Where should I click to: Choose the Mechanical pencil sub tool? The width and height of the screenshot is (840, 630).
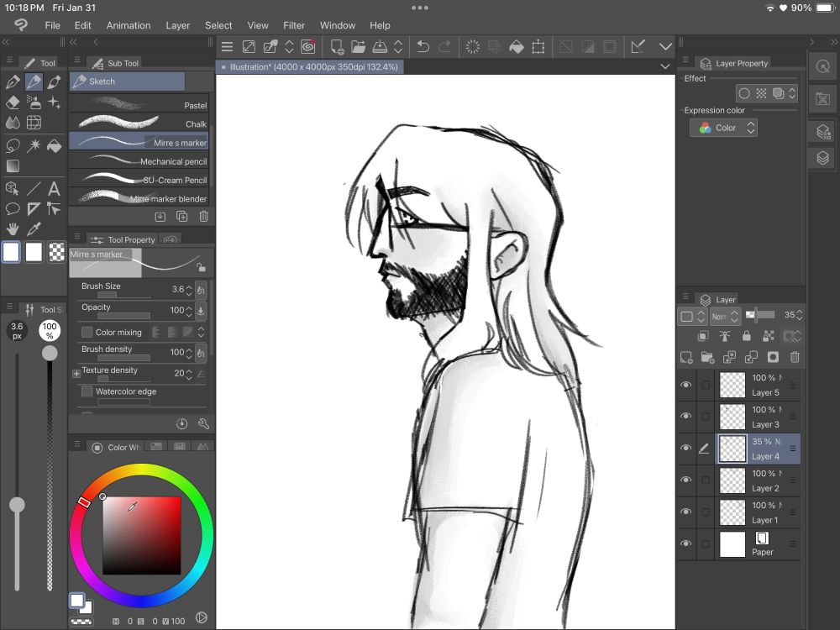pyautogui.click(x=139, y=161)
